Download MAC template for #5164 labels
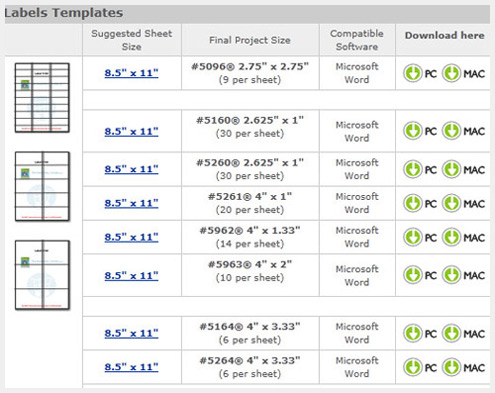 pos(463,333)
